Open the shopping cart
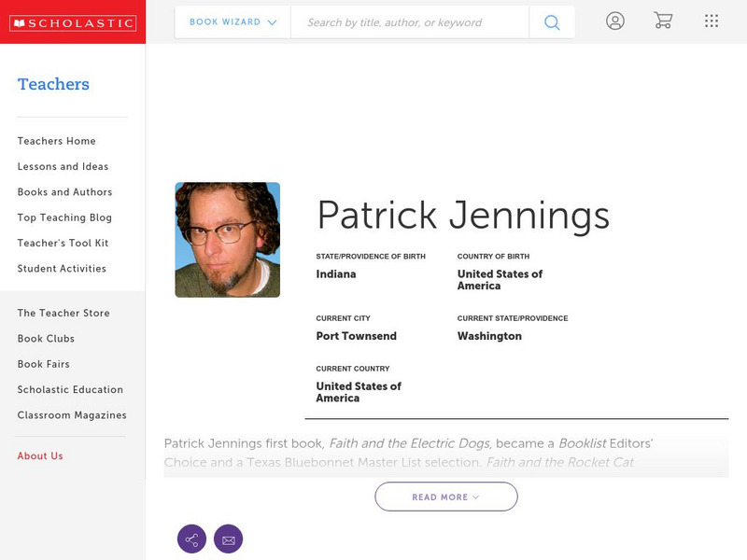 coord(663,21)
